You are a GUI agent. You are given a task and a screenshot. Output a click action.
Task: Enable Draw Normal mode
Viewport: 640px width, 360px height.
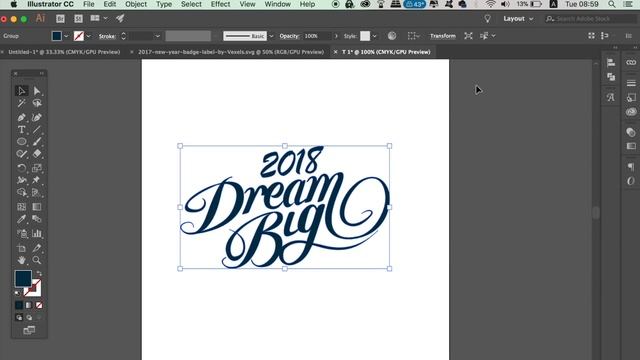point(19,317)
